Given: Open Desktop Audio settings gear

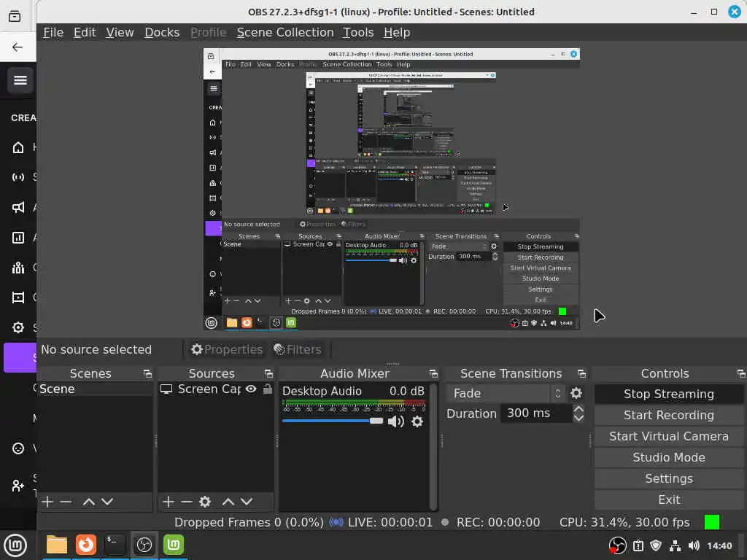Looking at the screenshot, I should pos(417,421).
